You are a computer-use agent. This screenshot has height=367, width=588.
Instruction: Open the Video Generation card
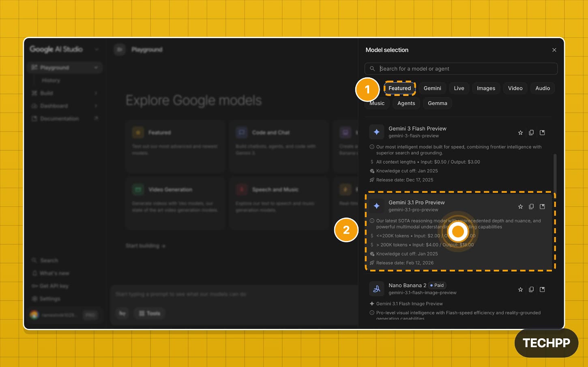click(175, 203)
